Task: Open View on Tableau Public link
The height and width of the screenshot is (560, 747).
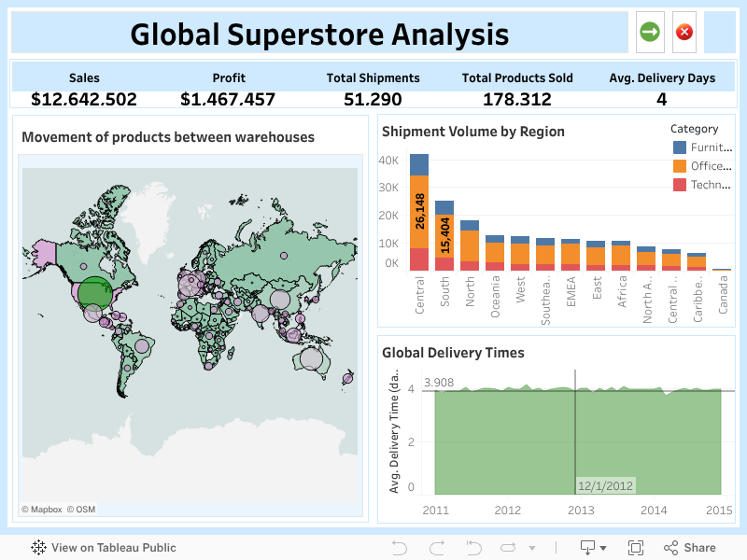Action: coord(104,548)
